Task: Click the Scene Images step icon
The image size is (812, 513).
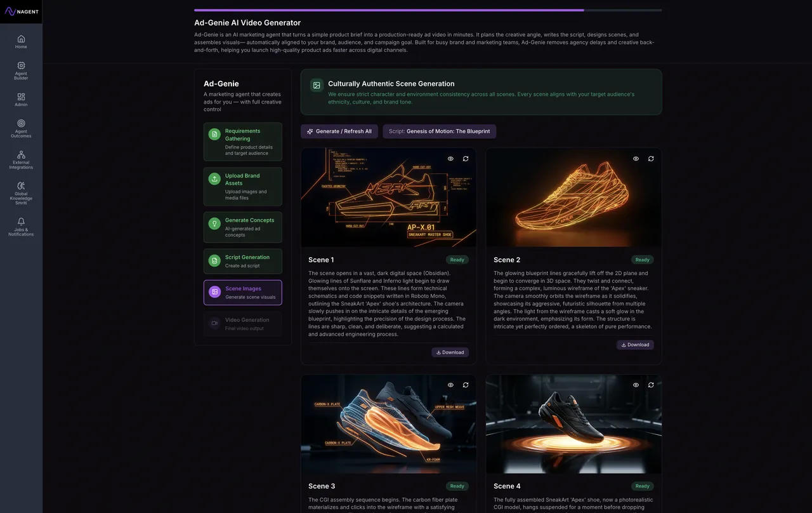Action: pos(214,292)
